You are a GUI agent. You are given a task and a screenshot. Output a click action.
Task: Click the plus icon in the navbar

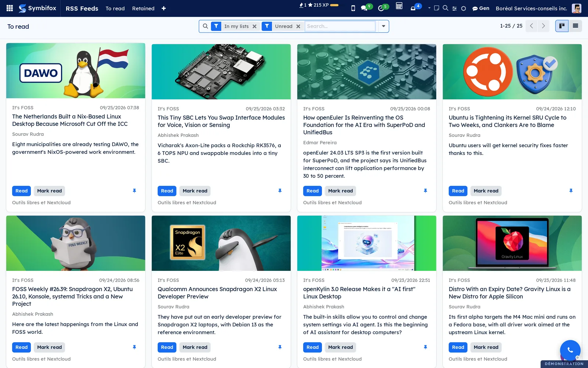[x=164, y=8]
